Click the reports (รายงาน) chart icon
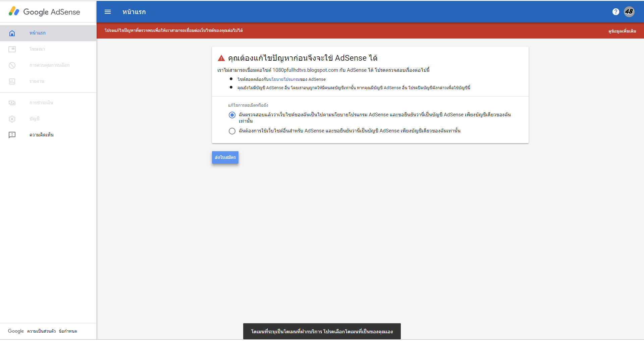This screenshot has height=341, width=644. click(x=12, y=81)
